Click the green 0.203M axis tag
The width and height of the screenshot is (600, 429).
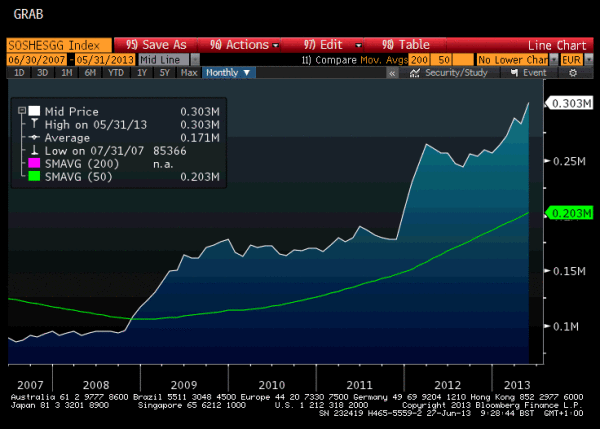(569, 213)
